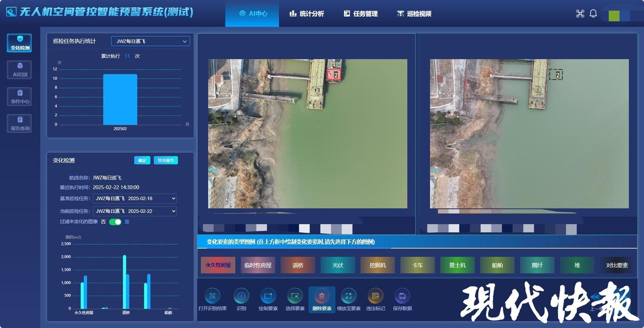Screen dimensions: 644x328
Task: Click the left baseline aerial image
Action: (307, 134)
